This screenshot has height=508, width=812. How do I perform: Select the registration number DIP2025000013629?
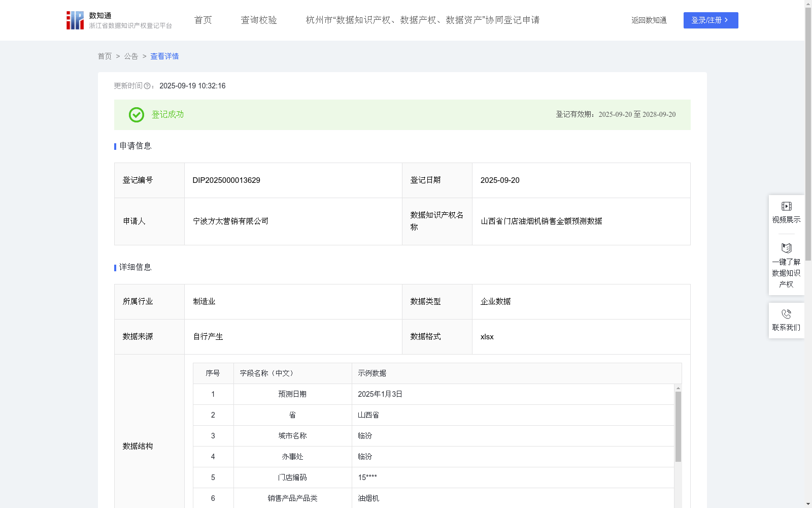pos(226,180)
